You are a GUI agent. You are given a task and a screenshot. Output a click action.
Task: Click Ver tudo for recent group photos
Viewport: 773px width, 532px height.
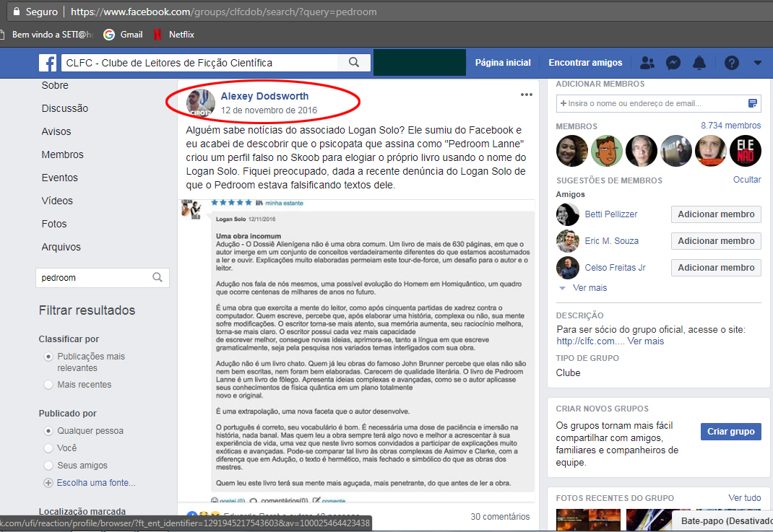[744, 498]
